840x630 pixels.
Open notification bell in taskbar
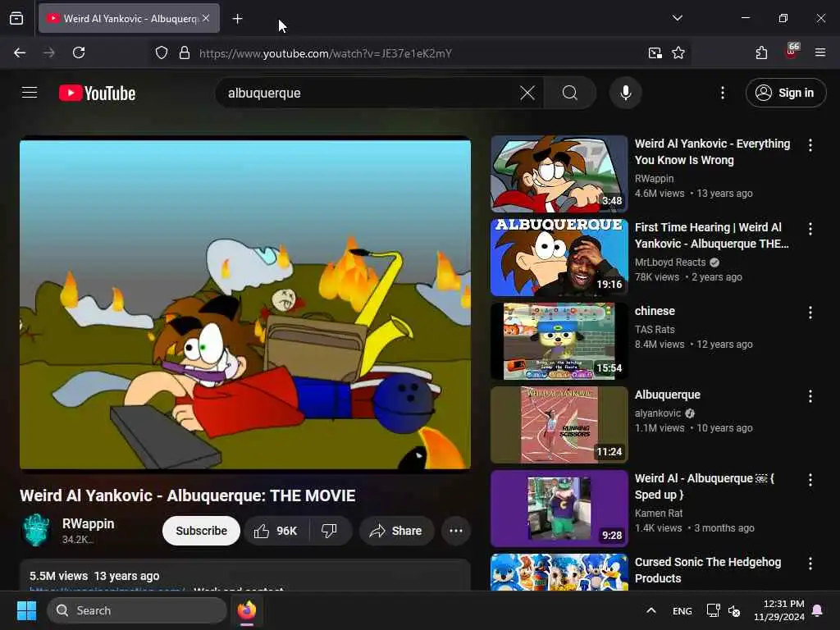818,610
